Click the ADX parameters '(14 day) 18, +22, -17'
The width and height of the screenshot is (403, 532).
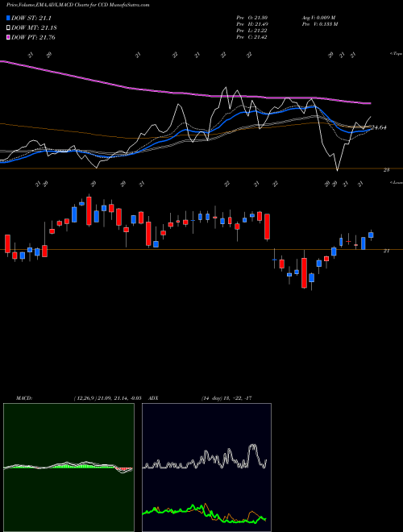(226, 398)
